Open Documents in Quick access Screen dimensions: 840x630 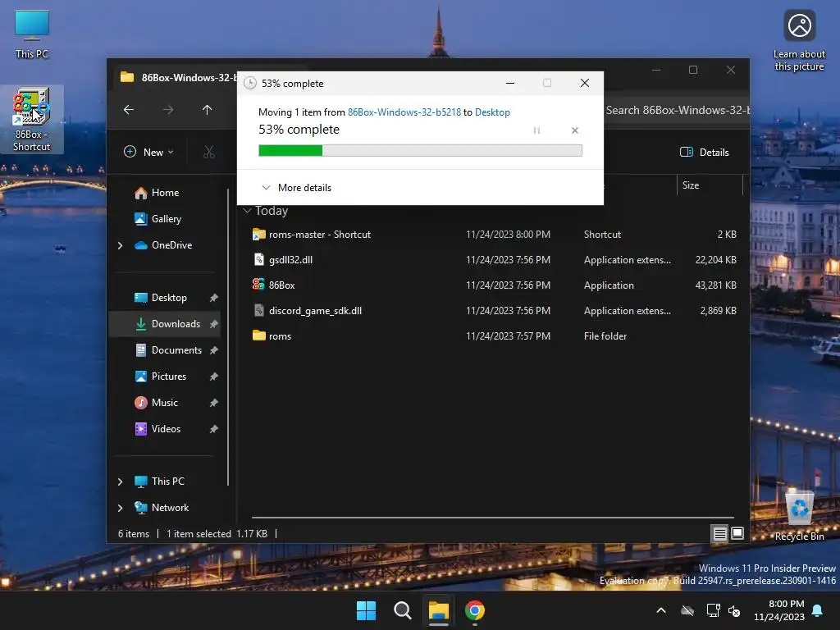[x=168, y=349]
